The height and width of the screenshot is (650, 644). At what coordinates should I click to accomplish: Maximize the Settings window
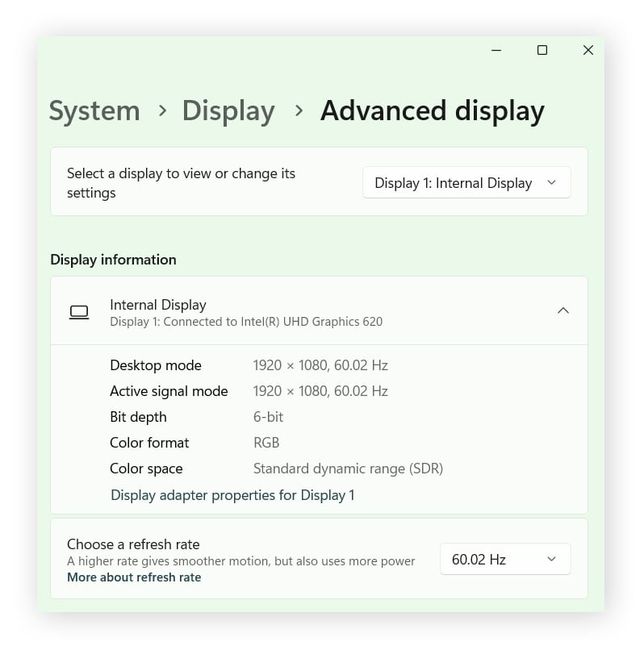pos(542,50)
